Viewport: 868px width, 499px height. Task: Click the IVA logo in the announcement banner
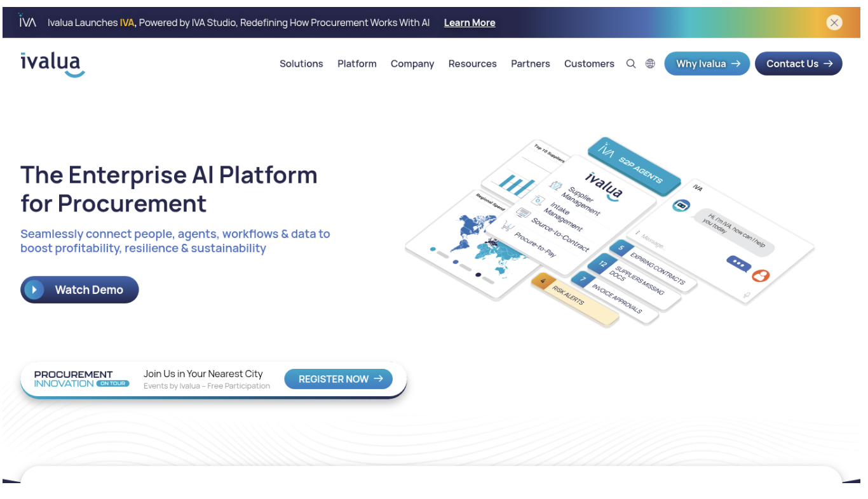pyautogui.click(x=27, y=22)
